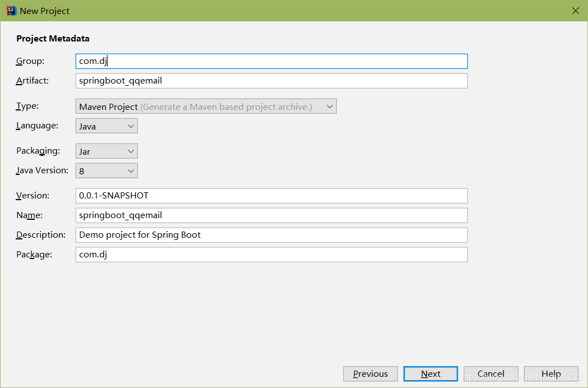Open the Packaging dropdown showing Jar

[x=107, y=151]
